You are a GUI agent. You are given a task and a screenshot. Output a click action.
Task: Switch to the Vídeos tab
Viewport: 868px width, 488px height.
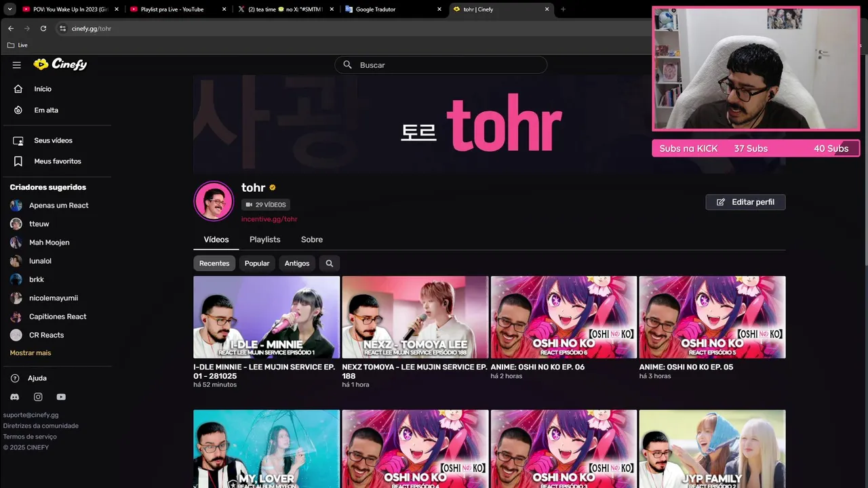(x=216, y=240)
